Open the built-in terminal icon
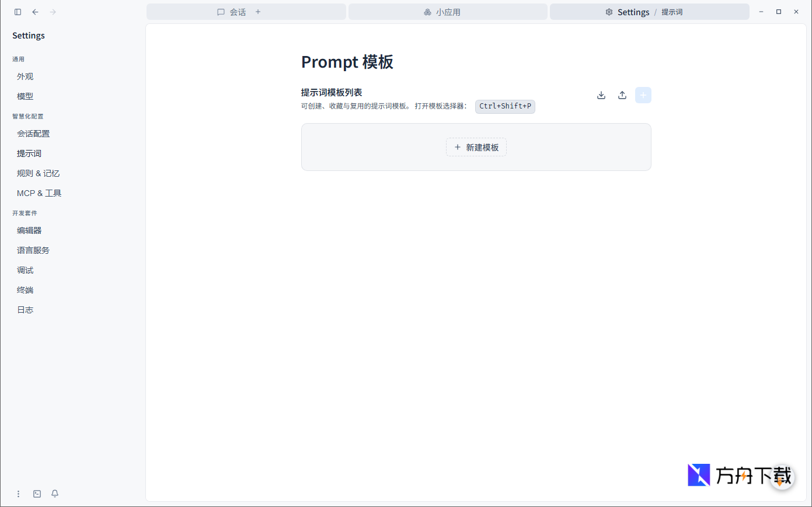 click(x=37, y=494)
